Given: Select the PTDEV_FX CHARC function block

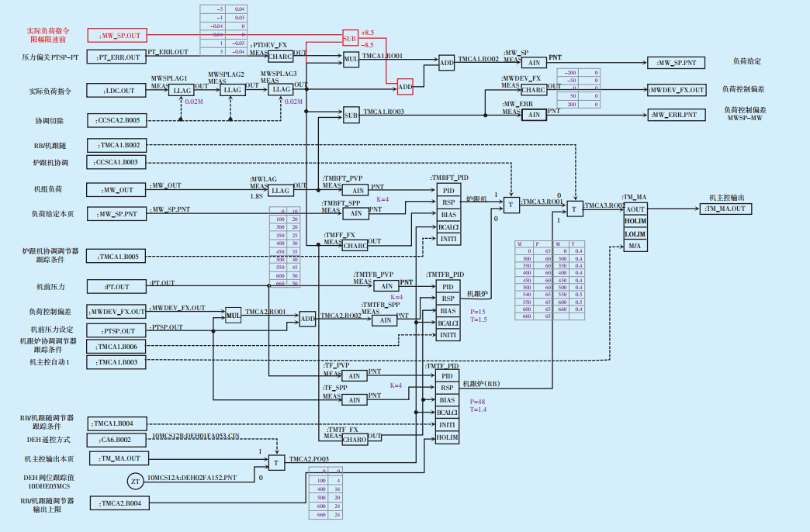Looking at the screenshot, I should coord(280,57).
